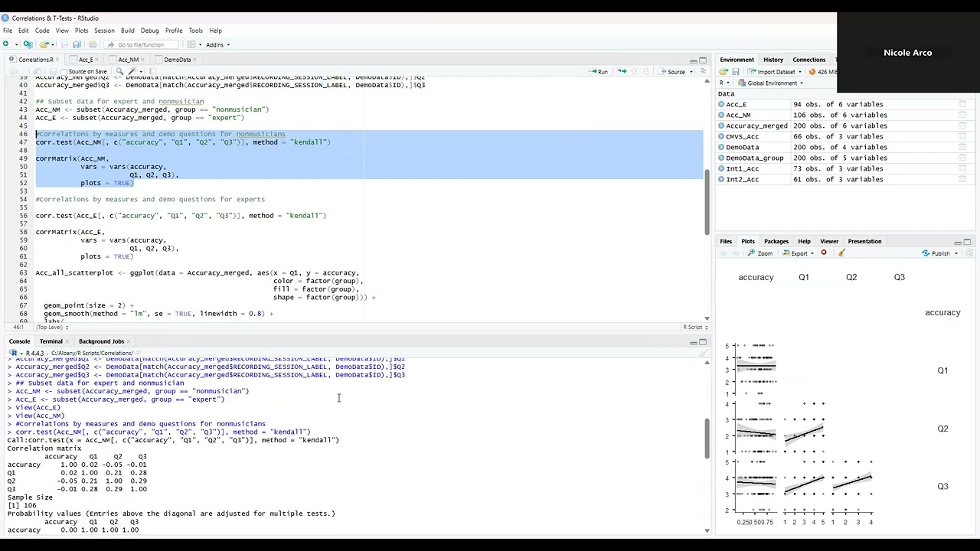
Task: Show editor in new window icon
Action: (39, 71)
